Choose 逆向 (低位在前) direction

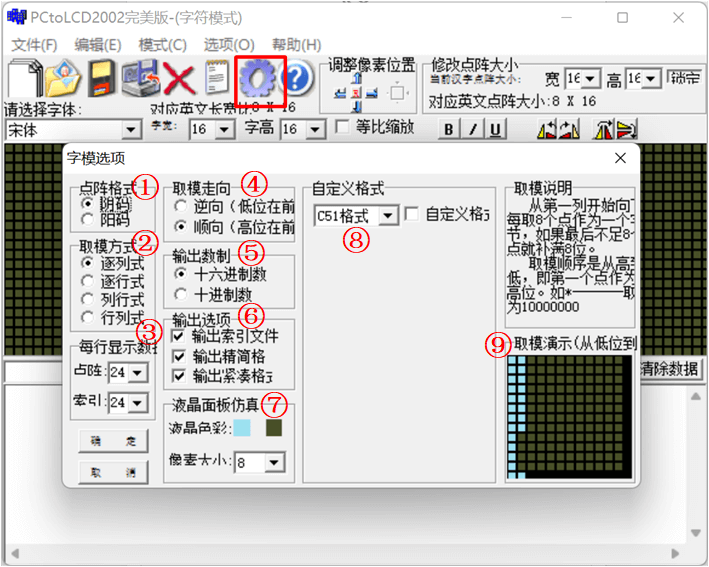(181, 206)
